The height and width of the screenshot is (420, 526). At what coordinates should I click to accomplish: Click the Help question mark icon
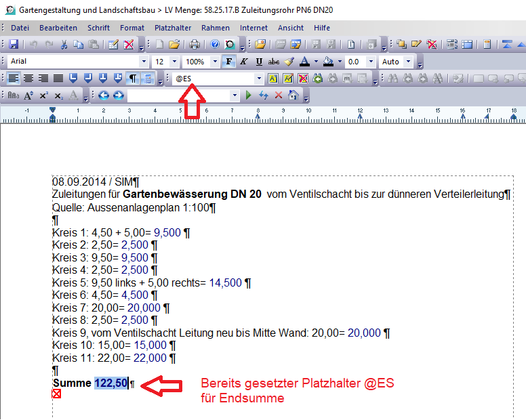[214, 45]
